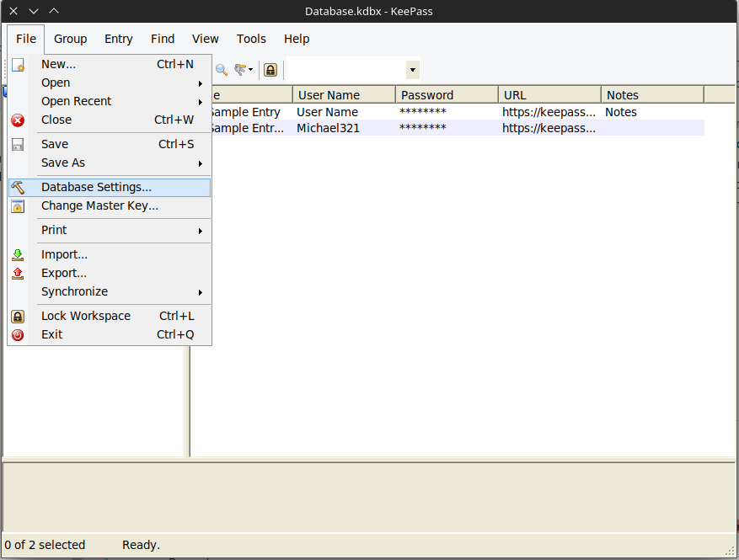
Task: Expand the Print submenu
Action: [201, 231]
